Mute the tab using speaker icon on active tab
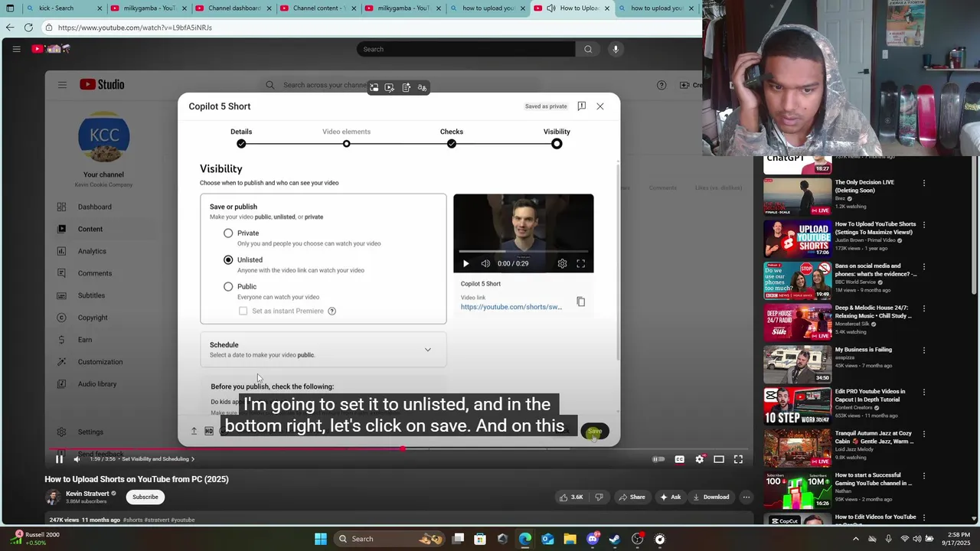Viewport: 980px width, 551px height. (x=550, y=8)
